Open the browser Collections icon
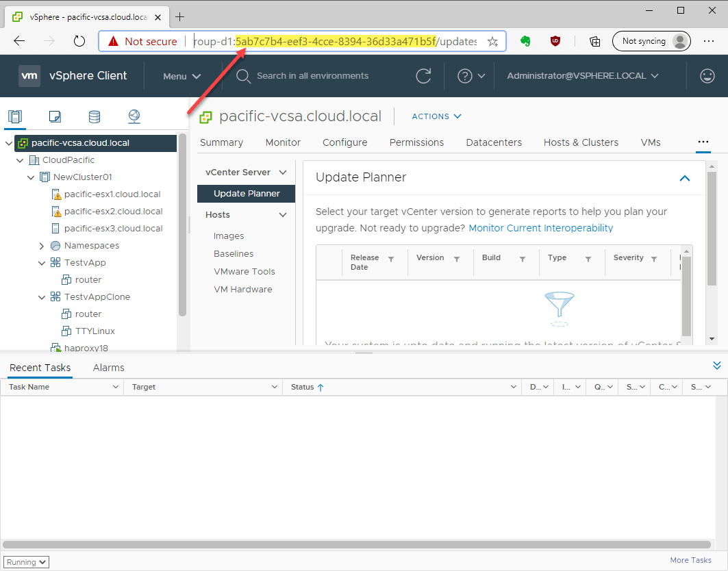Viewport: 728px width, 571px height. point(594,41)
